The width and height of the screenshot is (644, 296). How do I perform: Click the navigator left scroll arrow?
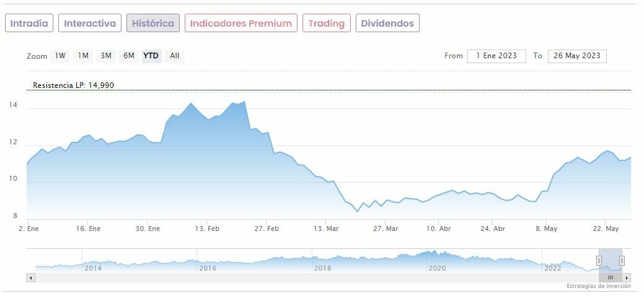(30, 278)
